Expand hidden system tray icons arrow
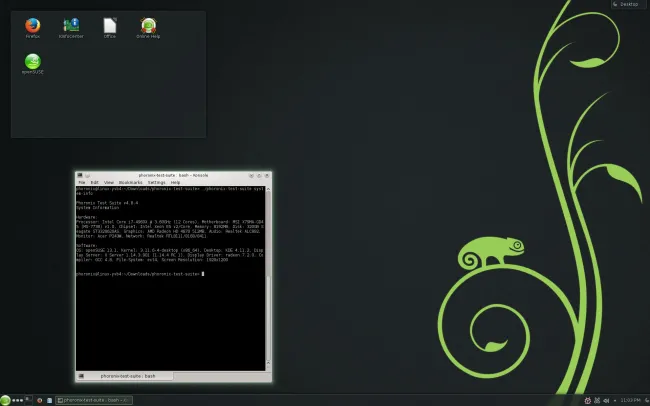 (615, 400)
